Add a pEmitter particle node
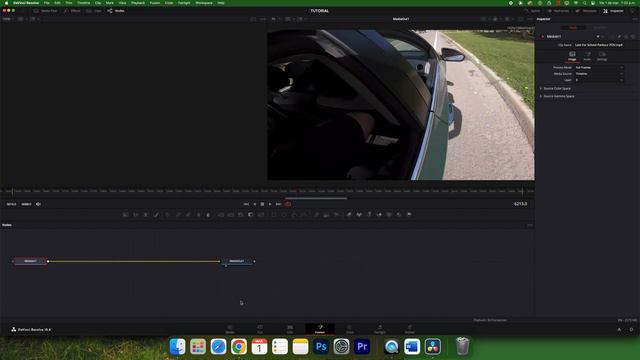The image size is (640, 360). pos(316,214)
